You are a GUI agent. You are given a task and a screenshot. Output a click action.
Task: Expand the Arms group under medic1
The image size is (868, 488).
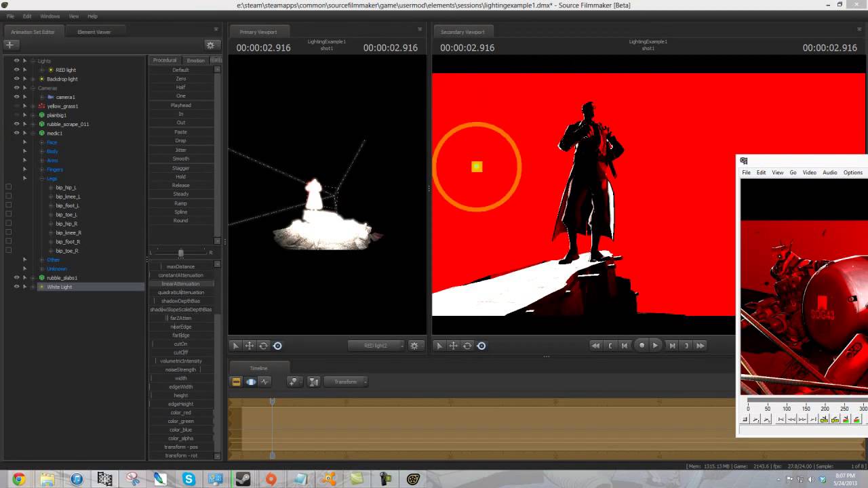coord(42,160)
